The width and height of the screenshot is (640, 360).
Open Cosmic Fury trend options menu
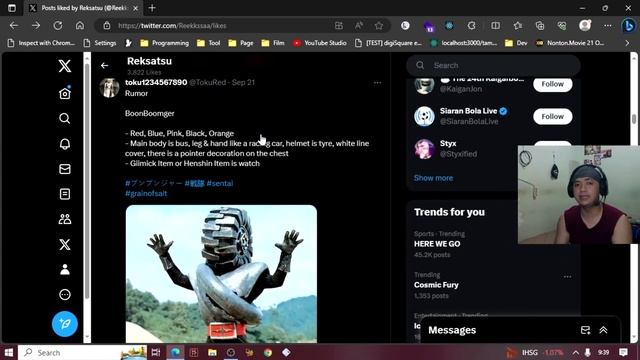tap(567, 277)
